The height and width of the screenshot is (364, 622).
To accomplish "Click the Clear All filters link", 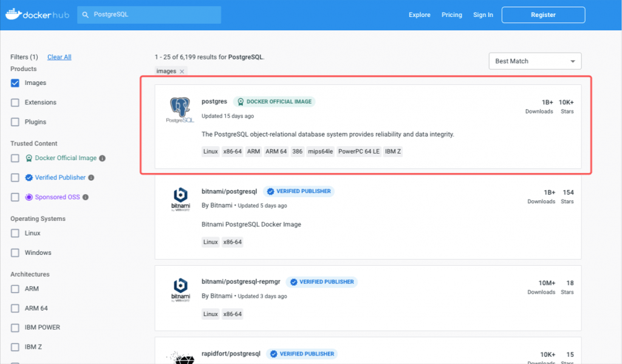I will click(x=60, y=57).
